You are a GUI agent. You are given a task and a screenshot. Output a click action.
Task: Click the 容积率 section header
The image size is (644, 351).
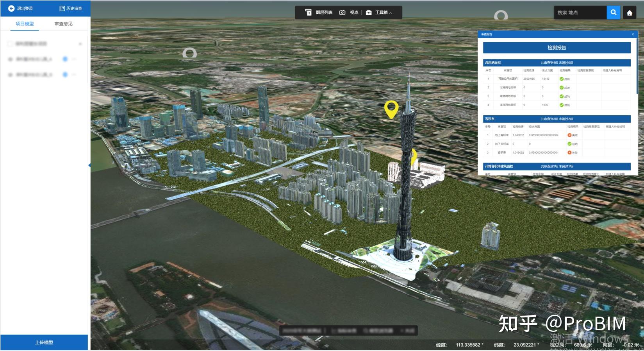[x=557, y=119]
